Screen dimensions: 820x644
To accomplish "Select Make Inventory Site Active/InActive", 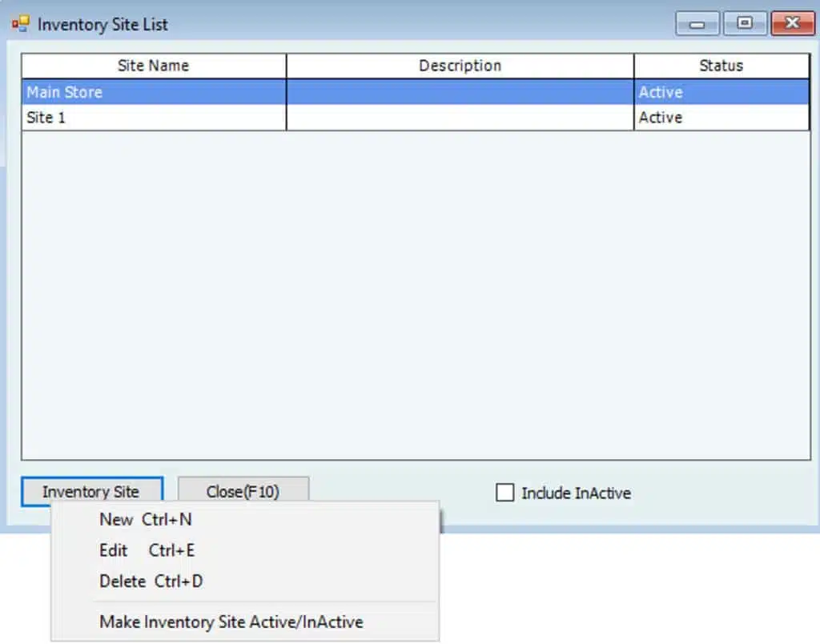I will pyautogui.click(x=245, y=622).
